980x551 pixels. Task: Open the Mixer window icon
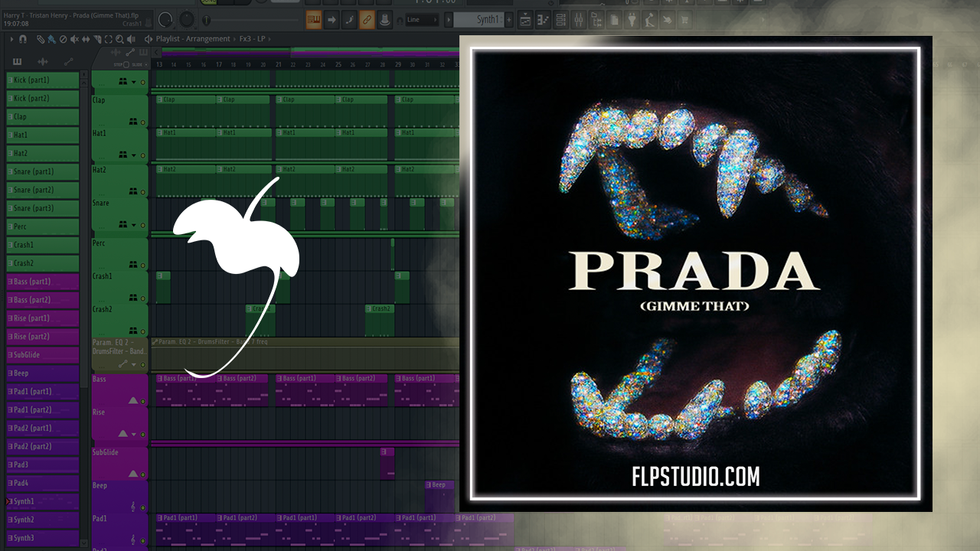[x=580, y=20]
